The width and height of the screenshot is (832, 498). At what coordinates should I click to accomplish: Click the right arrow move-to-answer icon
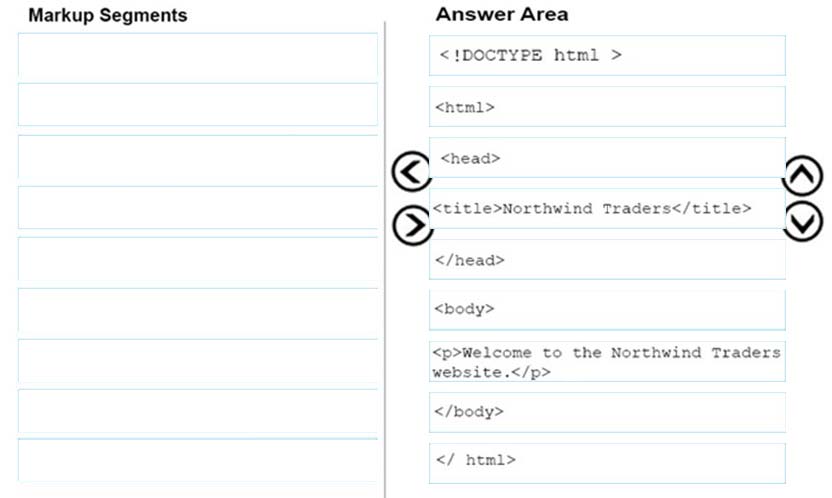pos(411,225)
